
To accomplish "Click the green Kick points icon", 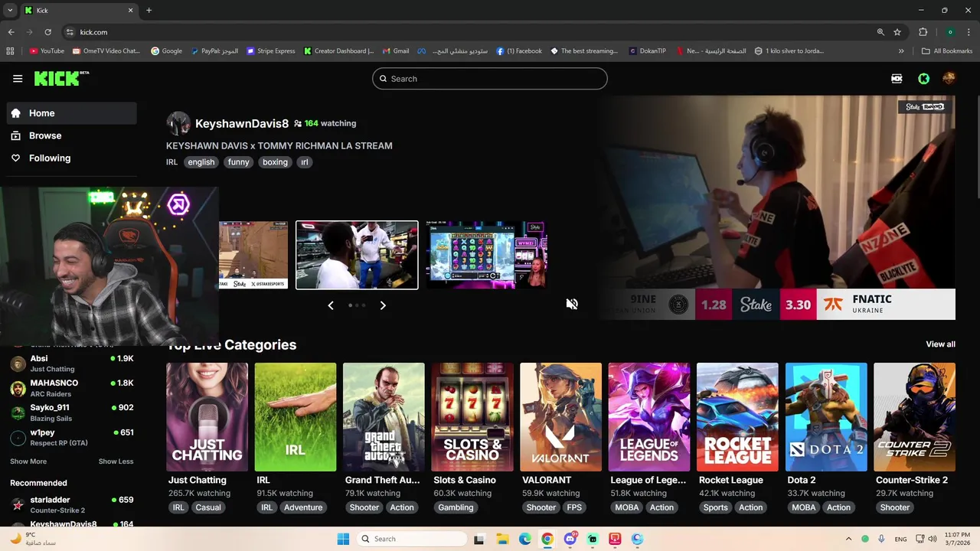I will (924, 79).
